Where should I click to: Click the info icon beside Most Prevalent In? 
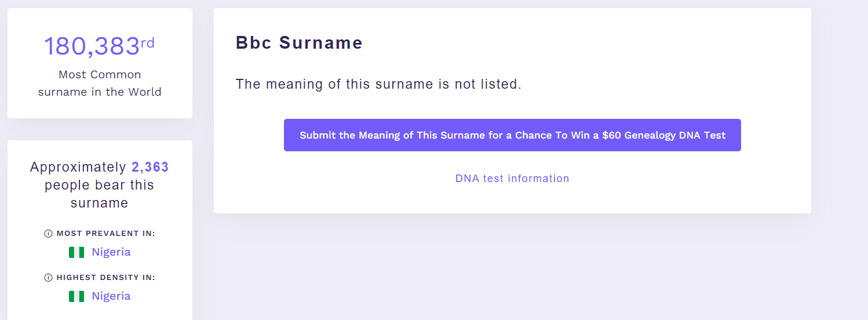pyautogui.click(x=49, y=234)
